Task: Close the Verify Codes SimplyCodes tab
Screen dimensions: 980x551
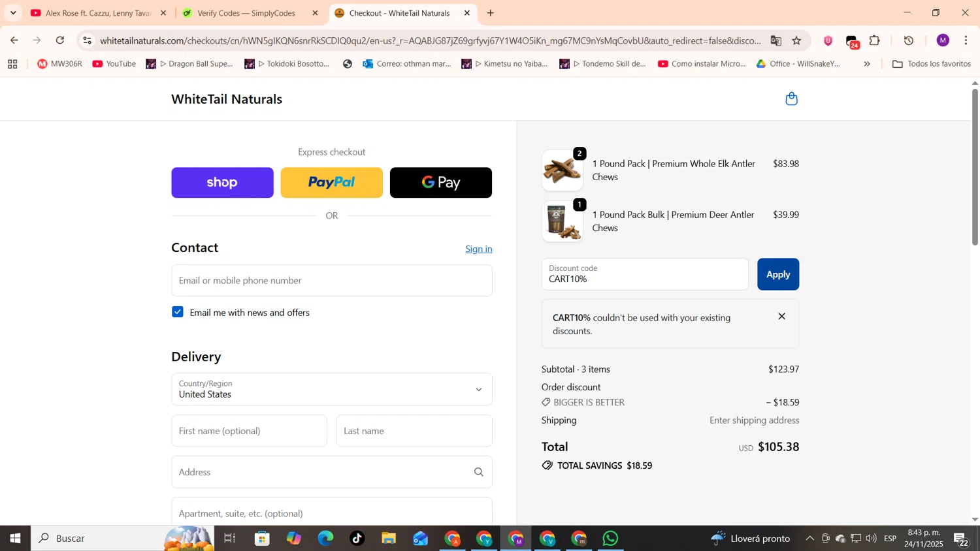Action: coord(315,13)
